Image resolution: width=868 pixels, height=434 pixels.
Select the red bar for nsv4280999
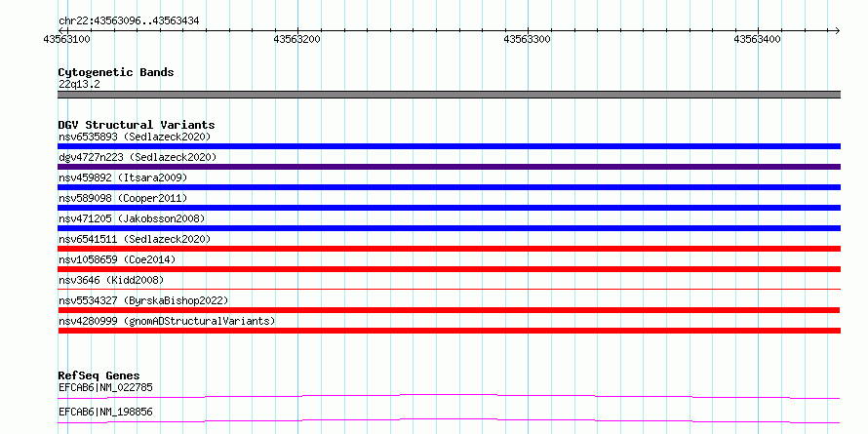pyautogui.click(x=449, y=331)
